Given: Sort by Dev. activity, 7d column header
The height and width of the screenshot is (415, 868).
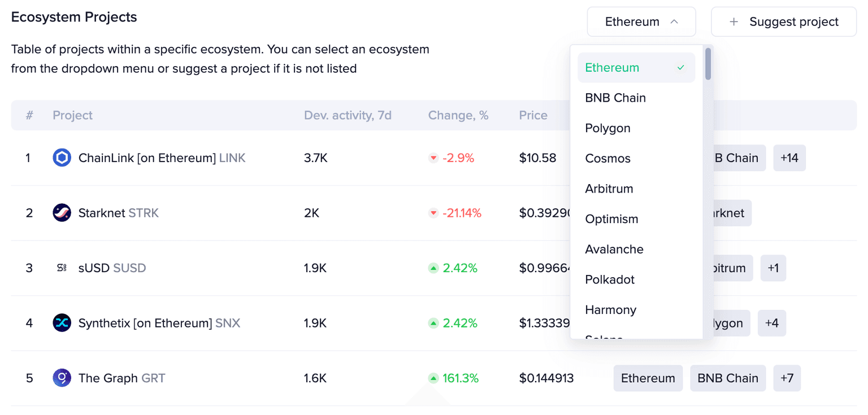Looking at the screenshot, I should pyautogui.click(x=348, y=115).
